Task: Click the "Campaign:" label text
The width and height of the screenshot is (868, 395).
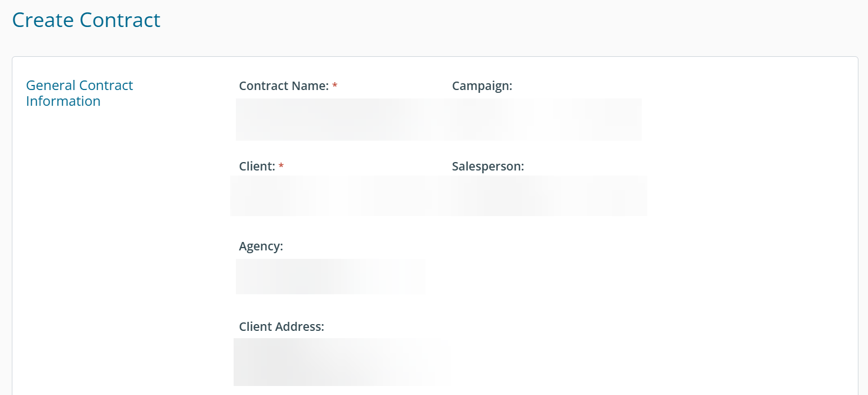Action: coord(482,86)
